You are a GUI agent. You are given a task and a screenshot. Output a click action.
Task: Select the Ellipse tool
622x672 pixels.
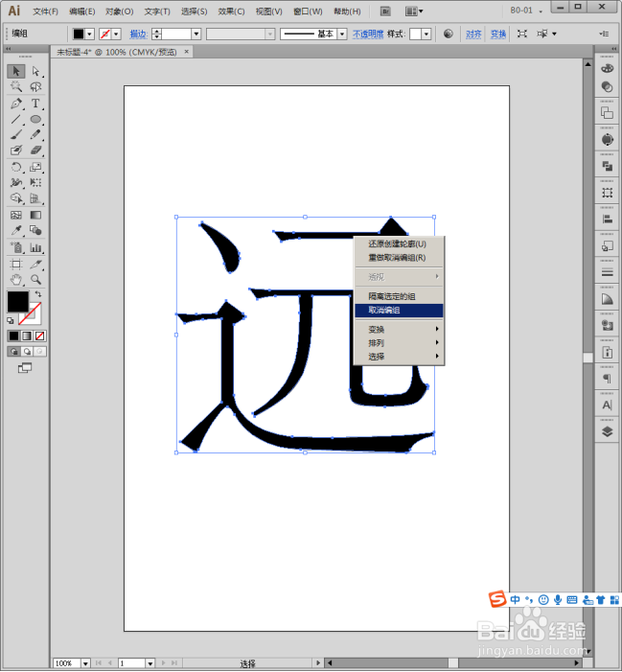pos(35,119)
